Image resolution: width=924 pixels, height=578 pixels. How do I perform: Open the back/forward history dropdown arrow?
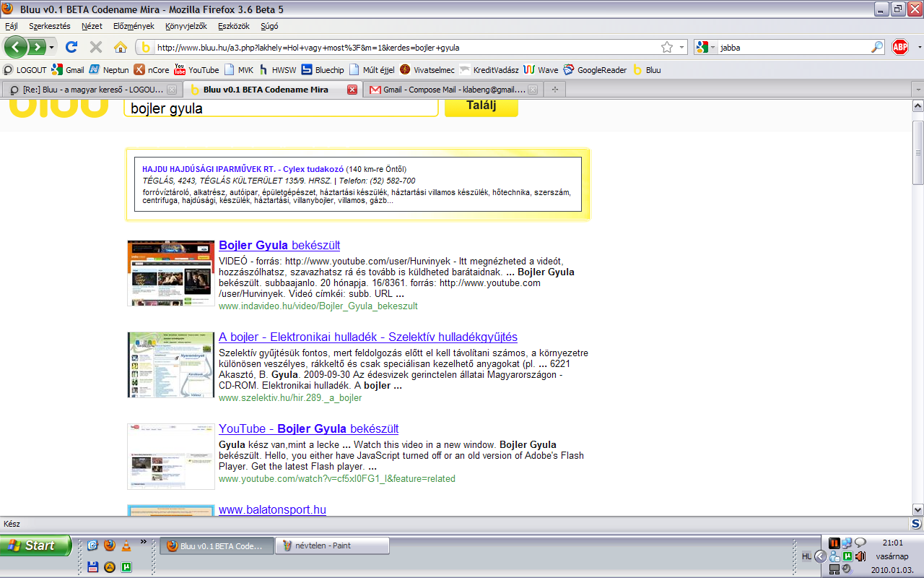click(51, 48)
